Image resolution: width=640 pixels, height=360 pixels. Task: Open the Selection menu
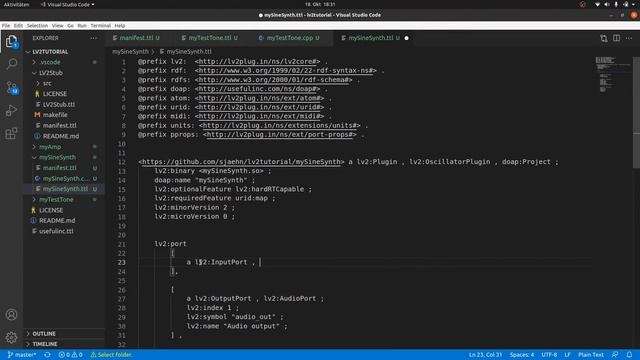click(x=37, y=25)
